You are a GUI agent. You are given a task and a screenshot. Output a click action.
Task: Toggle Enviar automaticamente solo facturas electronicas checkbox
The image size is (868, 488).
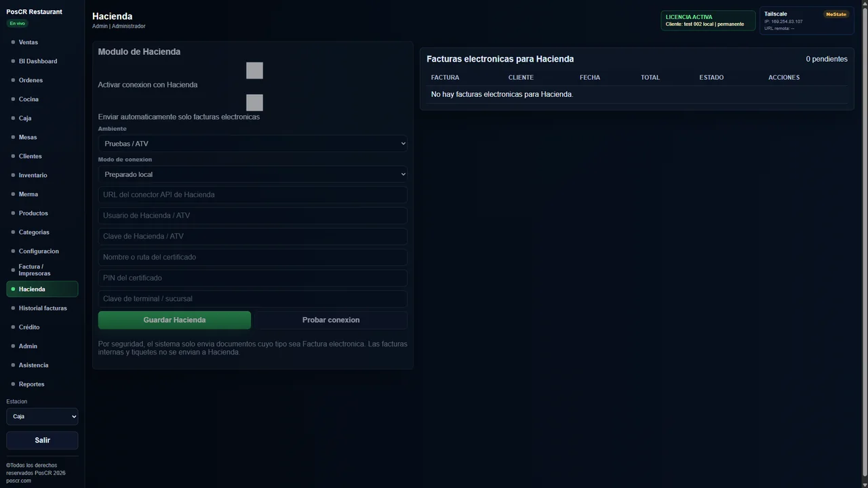(254, 102)
